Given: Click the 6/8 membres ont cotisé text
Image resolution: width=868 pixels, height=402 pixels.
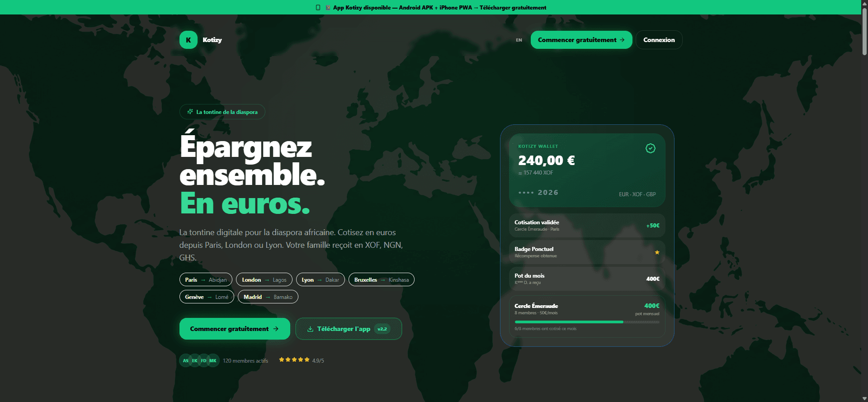Looking at the screenshot, I should pyautogui.click(x=546, y=329).
